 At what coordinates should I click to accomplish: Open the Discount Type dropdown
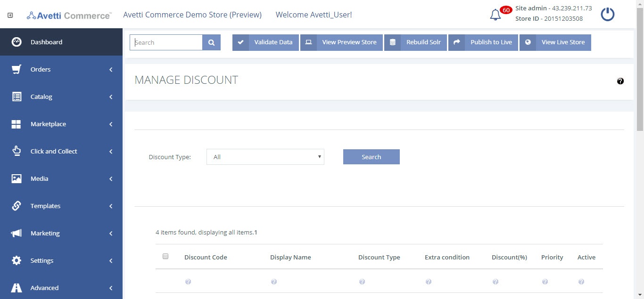tap(265, 157)
